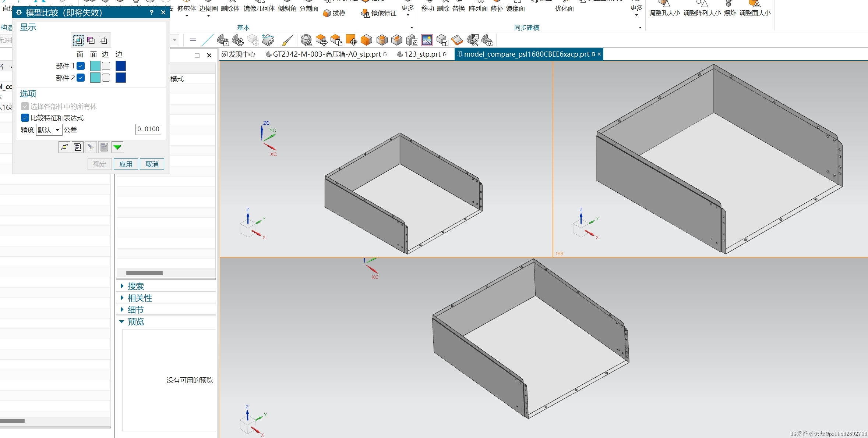Viewport: 868px width, 438px height.
Task: Click the middle panel horizontal scrollbar
Action: [x=144, y=273]
